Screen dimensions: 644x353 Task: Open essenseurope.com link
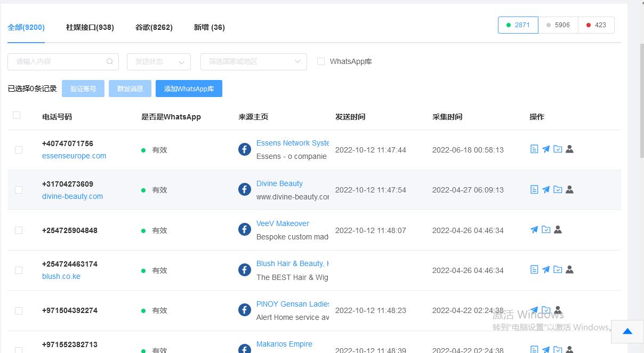click(74, 156)
